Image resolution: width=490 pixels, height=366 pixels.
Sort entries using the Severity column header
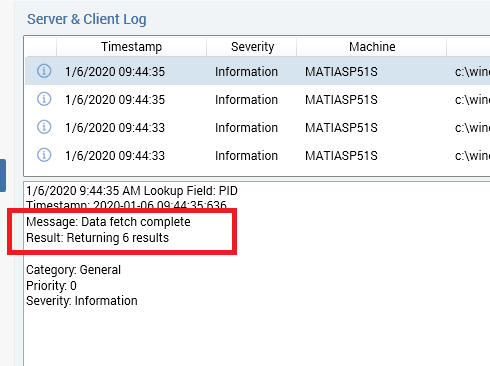pyautogui.click(x=252, y=47)
